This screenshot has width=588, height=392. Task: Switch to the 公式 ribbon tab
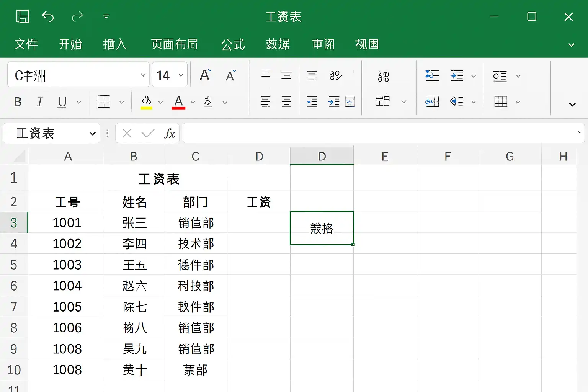232,44
